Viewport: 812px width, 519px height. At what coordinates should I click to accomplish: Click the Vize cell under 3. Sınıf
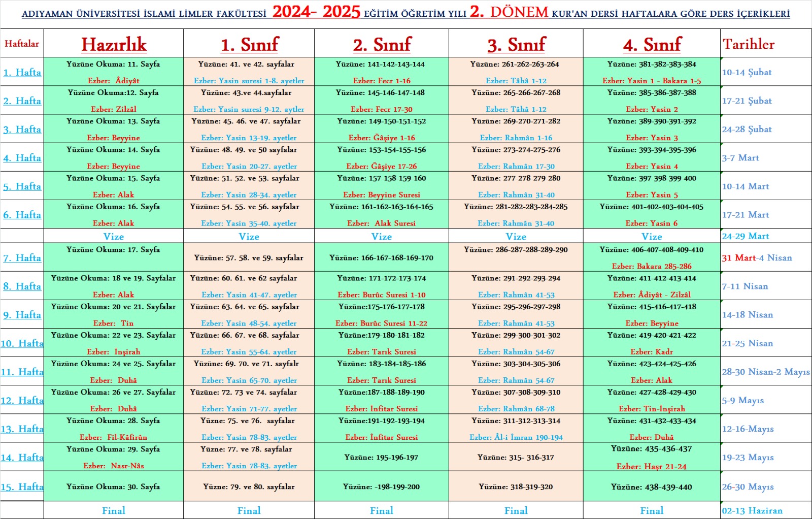click(x=516, y=236)
